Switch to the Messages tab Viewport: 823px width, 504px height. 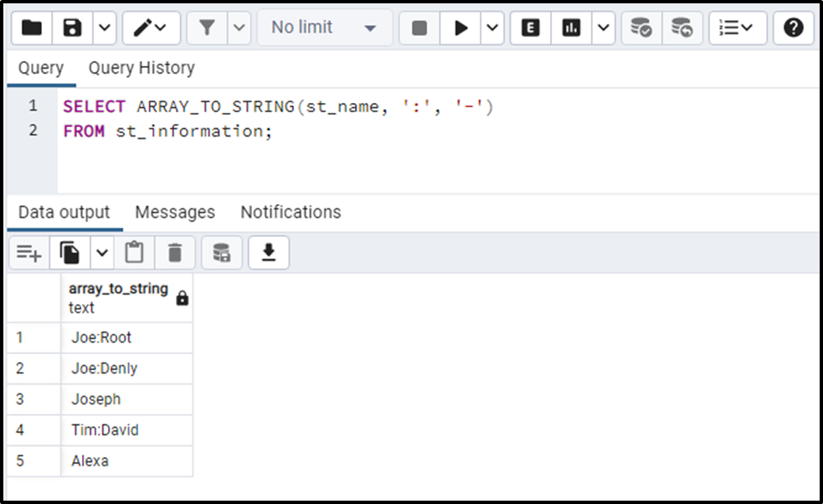click(x=175, y=212)
